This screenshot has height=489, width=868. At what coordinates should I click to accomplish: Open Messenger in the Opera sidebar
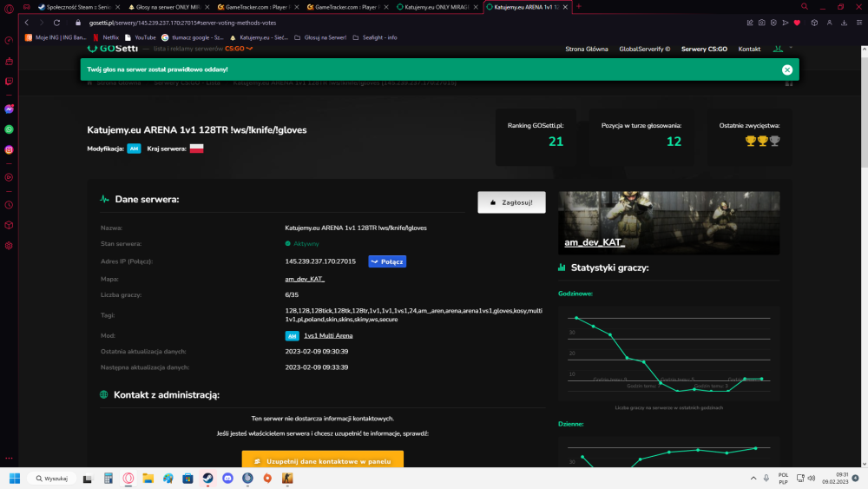click(x=9, y=109)
